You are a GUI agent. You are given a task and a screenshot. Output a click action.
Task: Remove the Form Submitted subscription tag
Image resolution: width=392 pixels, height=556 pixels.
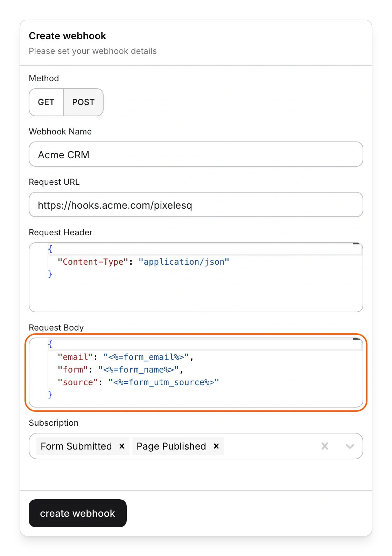[122, 446]
